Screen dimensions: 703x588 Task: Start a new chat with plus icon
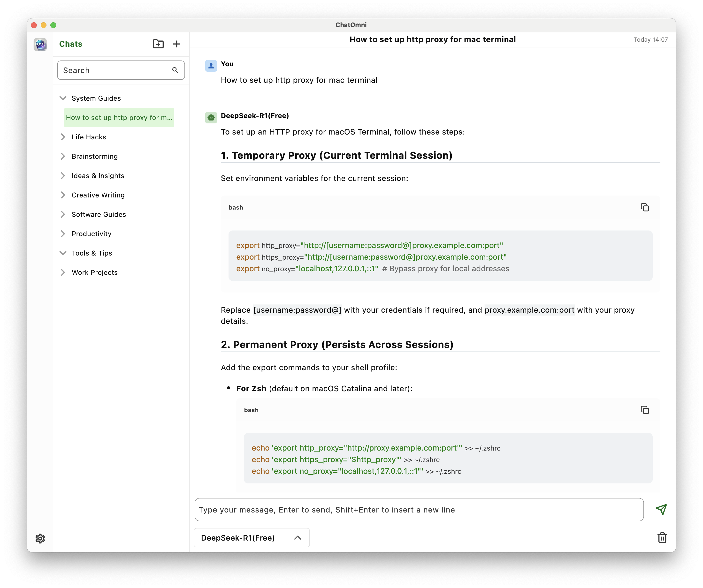tap(177, 44)
